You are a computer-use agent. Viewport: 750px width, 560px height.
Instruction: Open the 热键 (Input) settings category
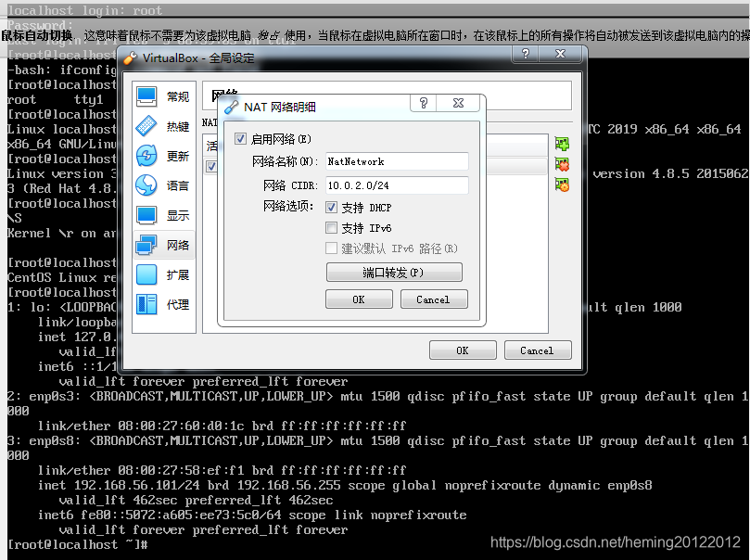(163, 126)
